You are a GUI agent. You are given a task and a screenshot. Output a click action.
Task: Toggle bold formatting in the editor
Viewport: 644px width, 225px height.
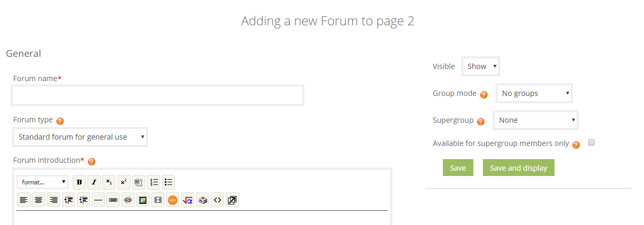click(79, 182)
